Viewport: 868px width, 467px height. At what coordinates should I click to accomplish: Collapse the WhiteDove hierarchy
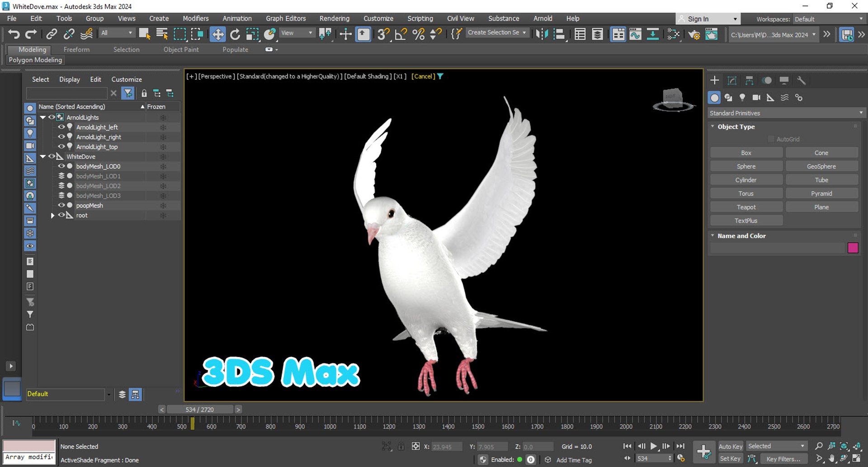click(x=43, y=157)
